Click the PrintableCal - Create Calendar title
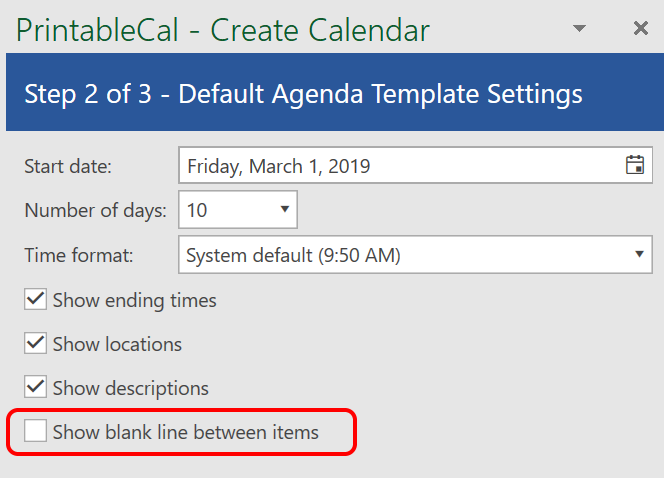 coord(223,30)
